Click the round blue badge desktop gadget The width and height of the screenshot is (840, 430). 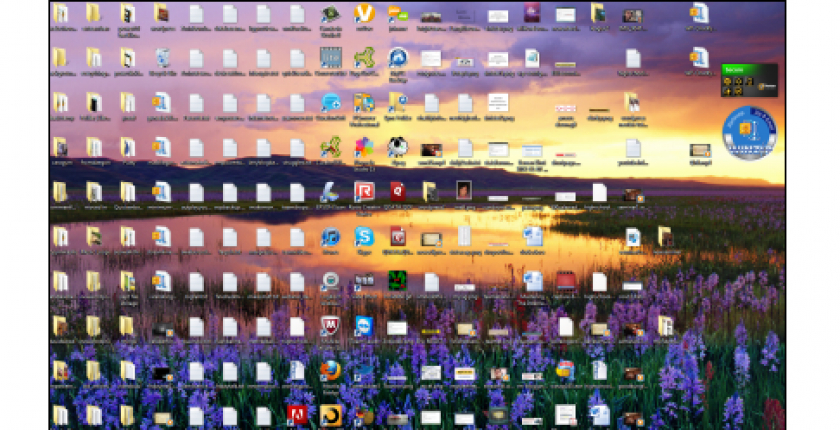[749, 134]
